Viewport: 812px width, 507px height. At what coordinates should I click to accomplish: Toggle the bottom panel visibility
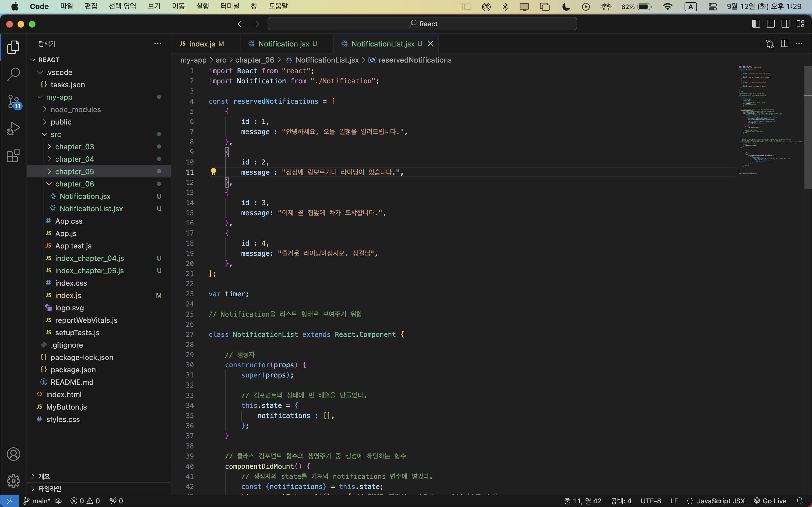[x=771, y=24]
